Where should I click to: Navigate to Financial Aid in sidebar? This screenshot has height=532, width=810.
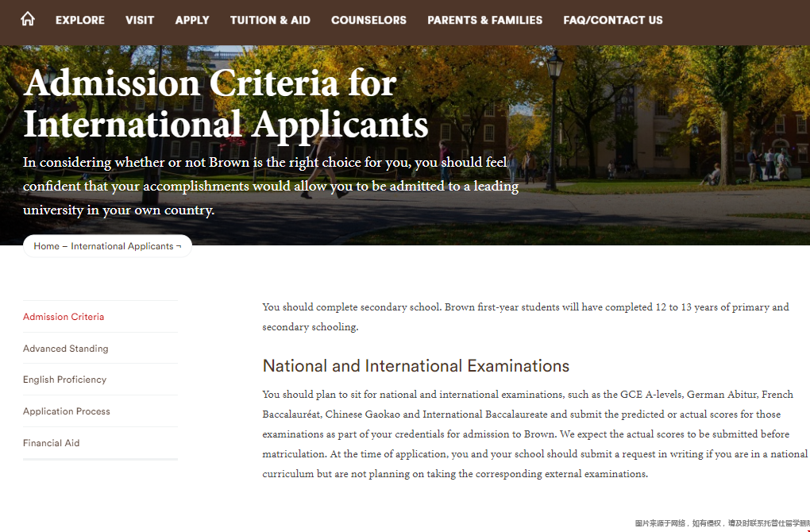51,443
